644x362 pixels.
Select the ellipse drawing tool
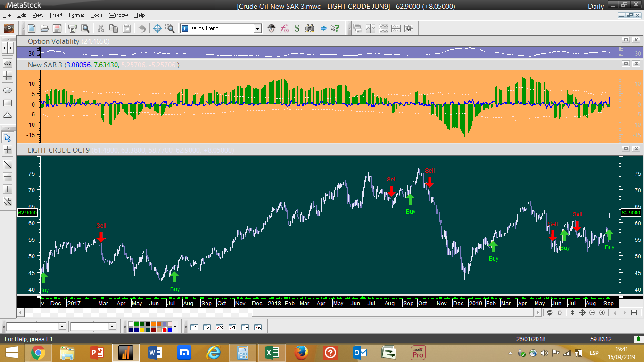pyautogui.click(x=8, y=90)
